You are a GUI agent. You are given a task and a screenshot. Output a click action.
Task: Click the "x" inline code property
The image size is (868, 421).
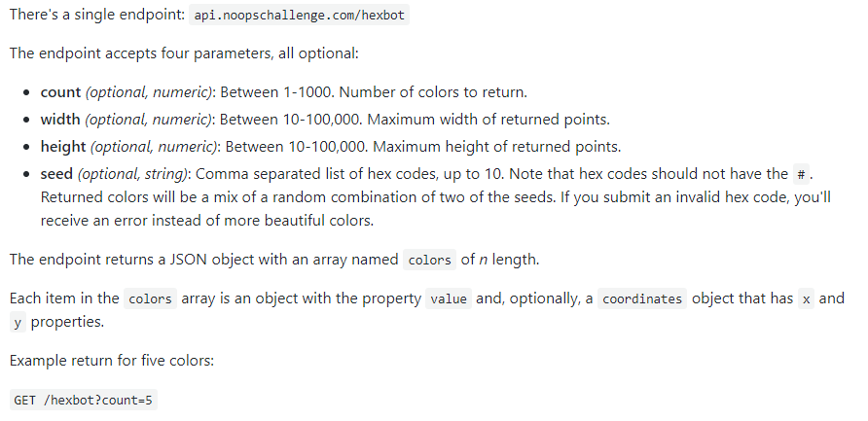(806, 298)
